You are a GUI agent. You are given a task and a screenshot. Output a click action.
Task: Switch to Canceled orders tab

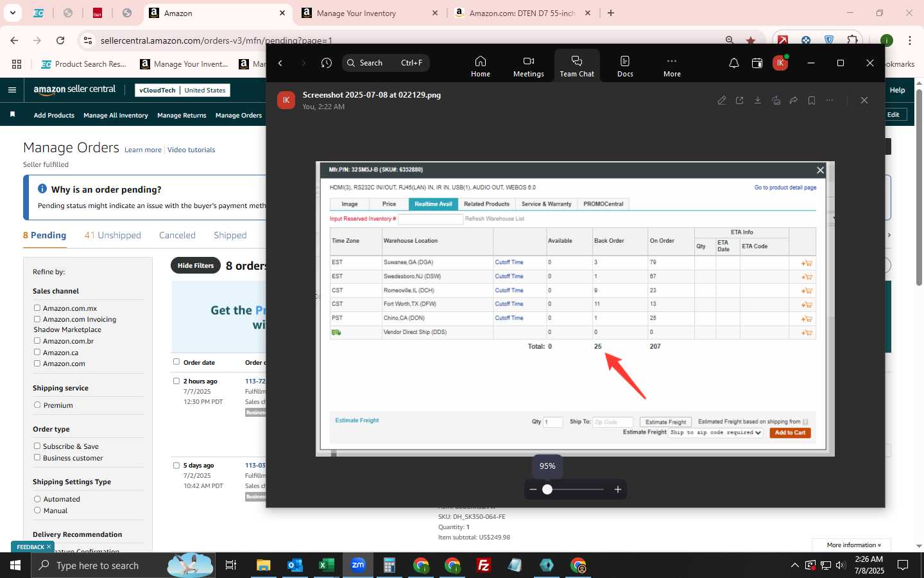[x=177, y=235]
